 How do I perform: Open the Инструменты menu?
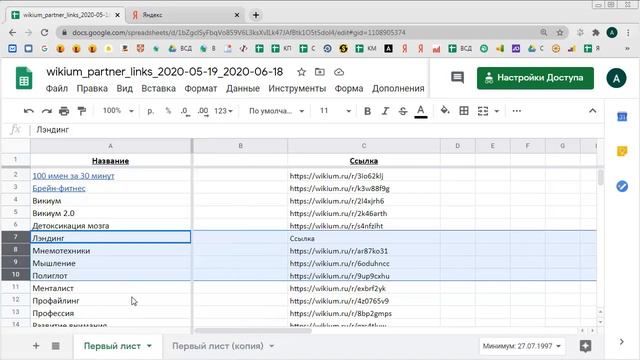(297, 89)
